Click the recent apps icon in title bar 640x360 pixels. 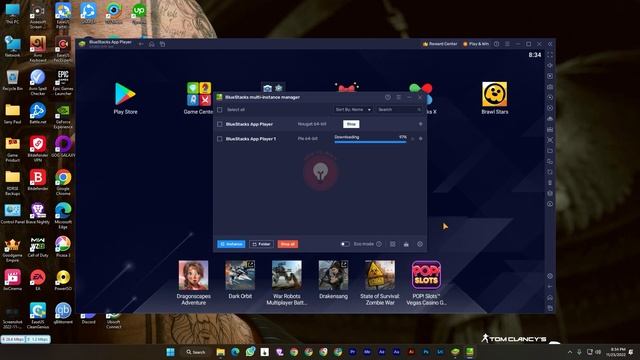point(162,44)
